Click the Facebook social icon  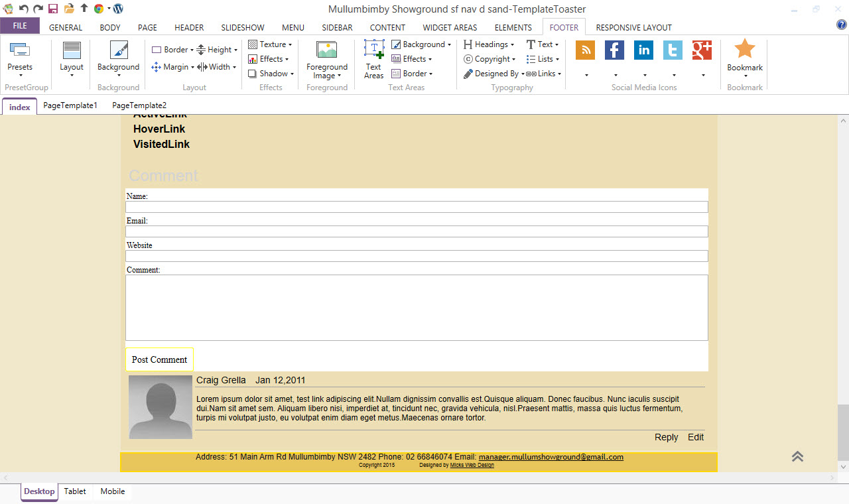(614, 50)
